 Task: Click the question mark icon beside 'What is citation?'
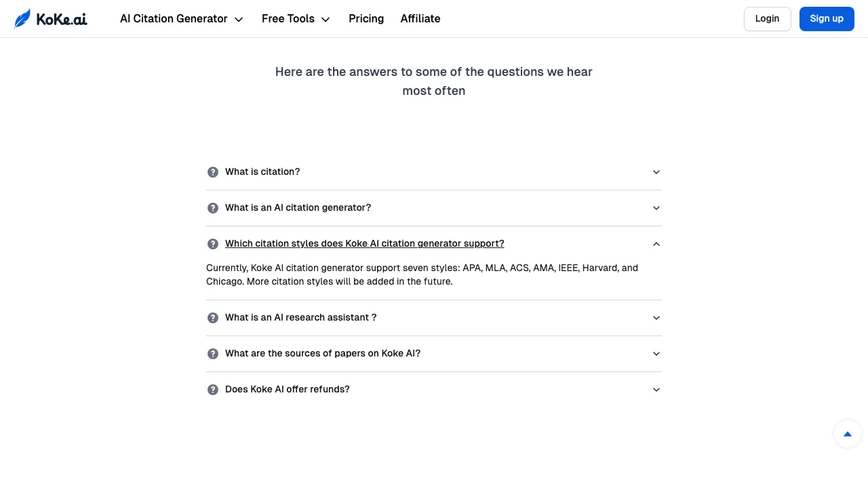213,172
